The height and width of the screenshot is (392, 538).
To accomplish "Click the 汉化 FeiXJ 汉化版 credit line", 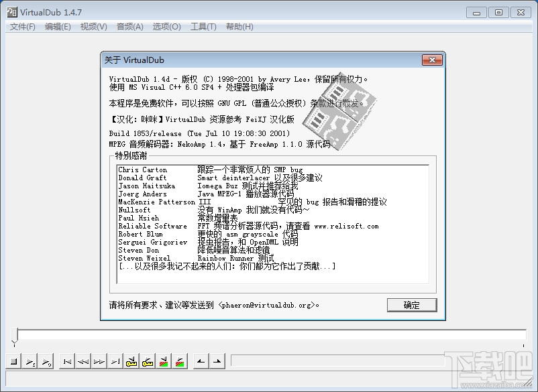I will click(x=202, y=119).
